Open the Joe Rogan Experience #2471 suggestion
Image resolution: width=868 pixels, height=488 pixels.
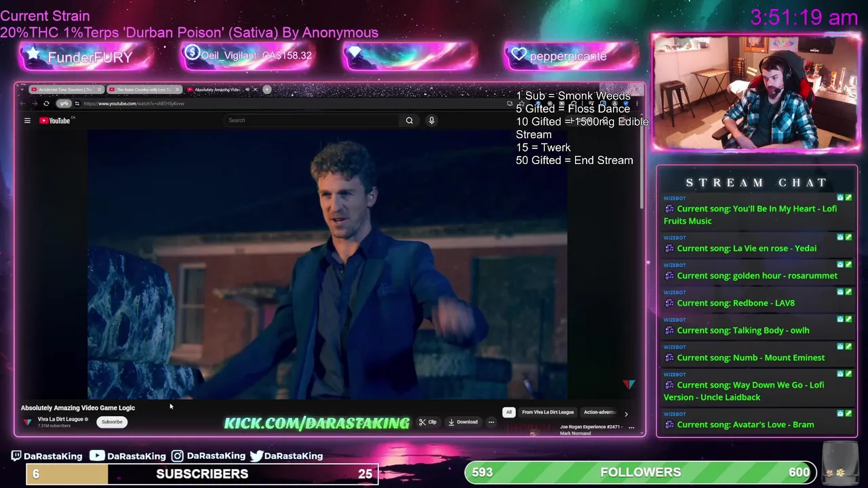point(590,430)
